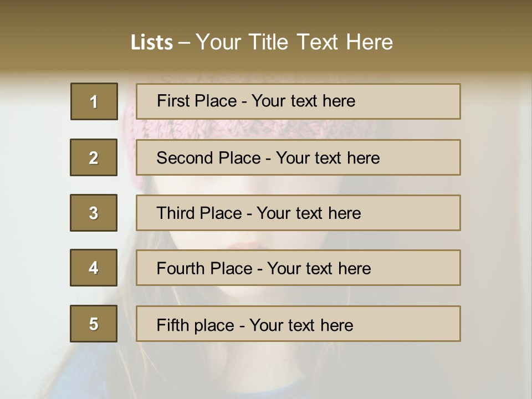Select the number 2 square
The image size is (532, 399).
[x=94, y=157]
